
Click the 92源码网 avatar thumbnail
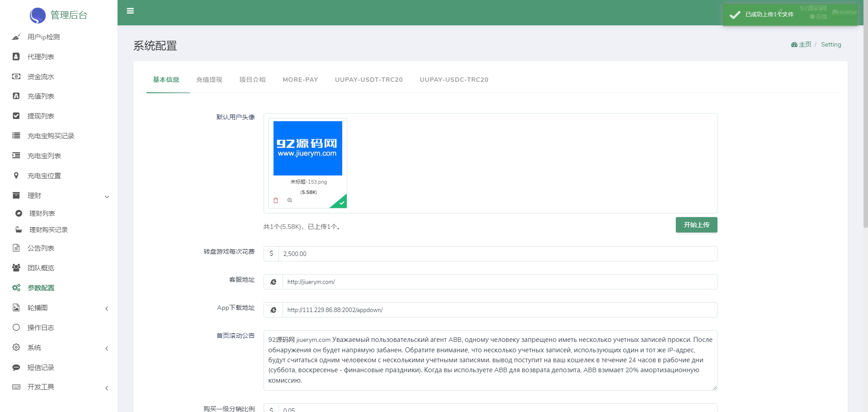(x=307, y=148)
